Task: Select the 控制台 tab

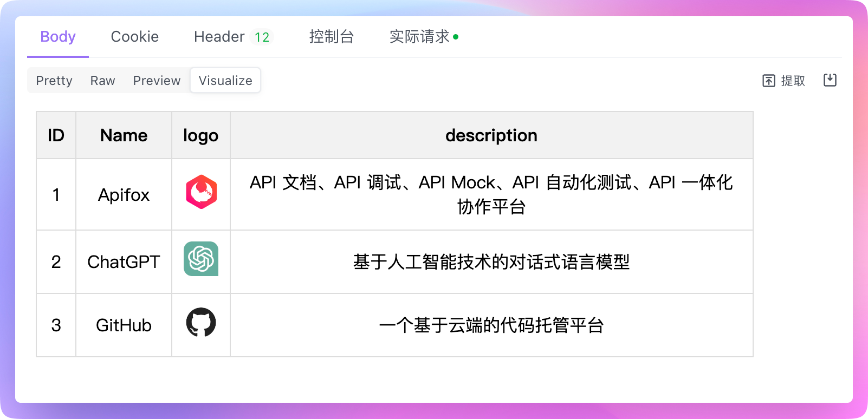Action: click(x=332, y=37)
